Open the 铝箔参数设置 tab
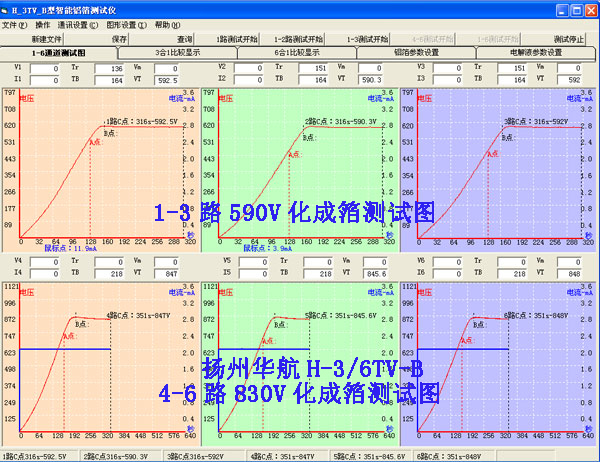The image size is (600, 462). point(416,53)
